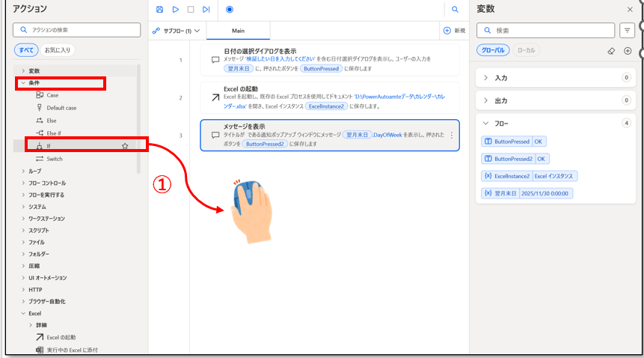Screen dimensions: 644x358
Task: Click the 新規 button to add subflow
Action: [x=454, y=31]
